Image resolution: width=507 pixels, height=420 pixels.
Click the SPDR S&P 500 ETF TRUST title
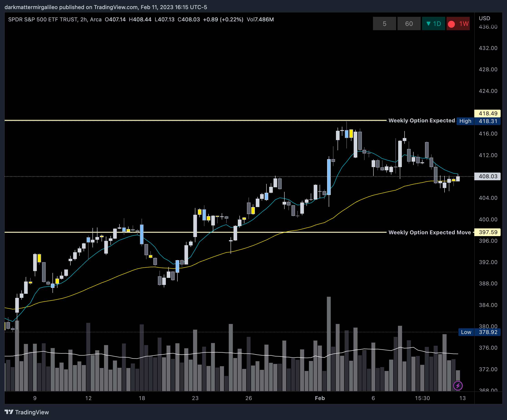[x=43, y=20]
